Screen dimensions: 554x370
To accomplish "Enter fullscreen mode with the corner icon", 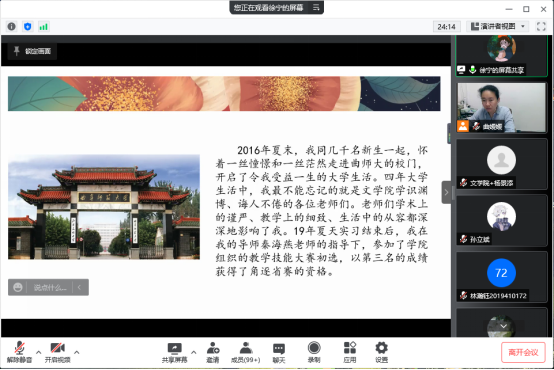I will pos(541,27).
